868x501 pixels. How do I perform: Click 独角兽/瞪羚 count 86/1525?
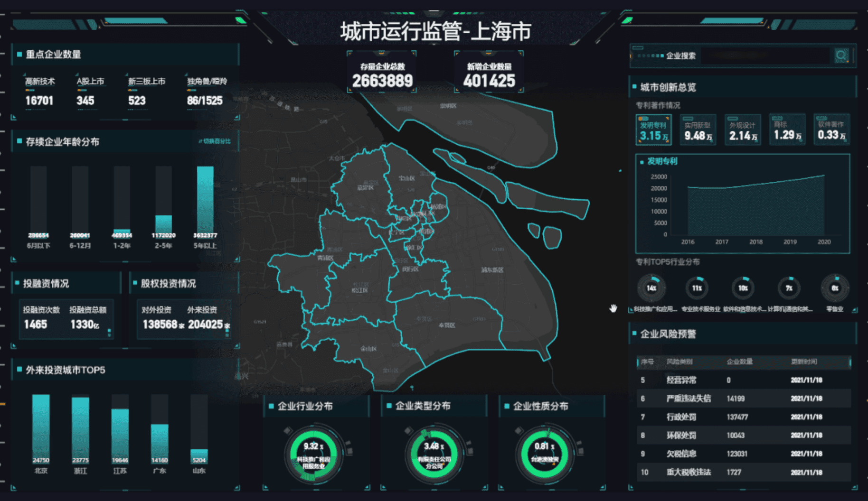tap(205, 101)
